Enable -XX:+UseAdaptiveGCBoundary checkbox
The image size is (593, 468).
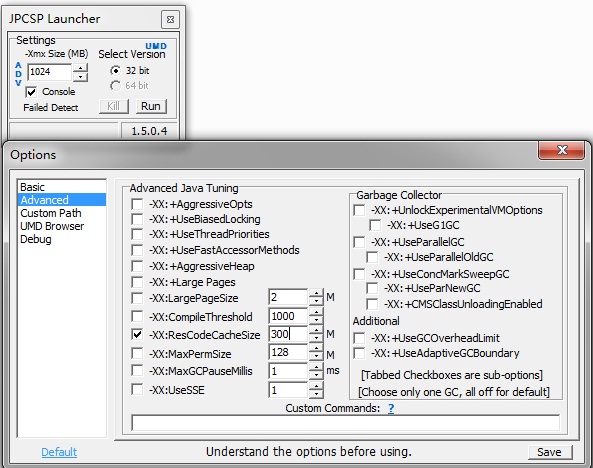click(x=359, y=353)
